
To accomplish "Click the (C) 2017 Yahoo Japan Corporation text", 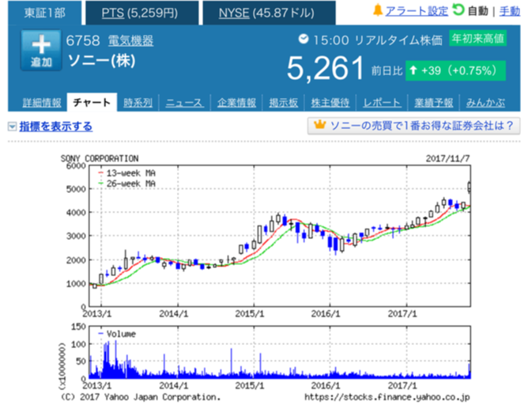I will pos(141,397).
